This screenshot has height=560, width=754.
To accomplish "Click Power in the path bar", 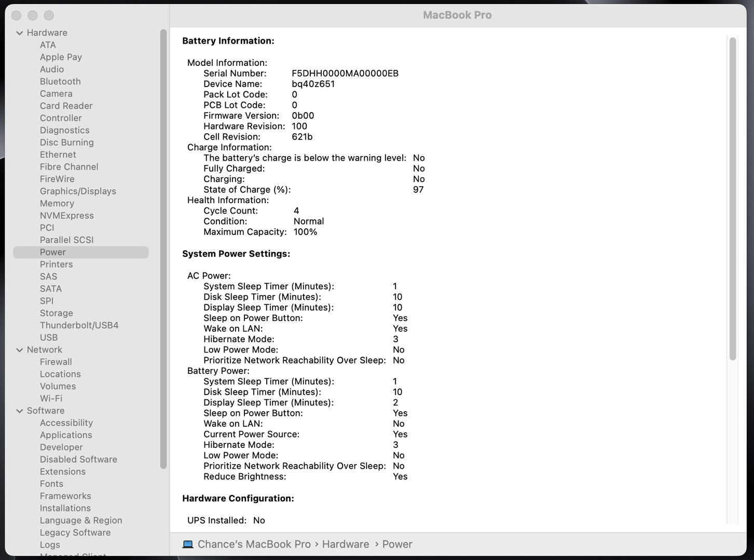I will click(397, 544).
